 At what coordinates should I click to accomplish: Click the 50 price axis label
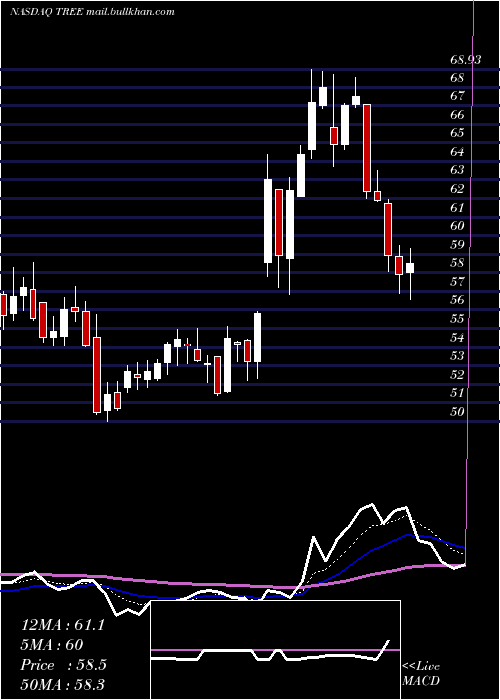coord(457,412)
